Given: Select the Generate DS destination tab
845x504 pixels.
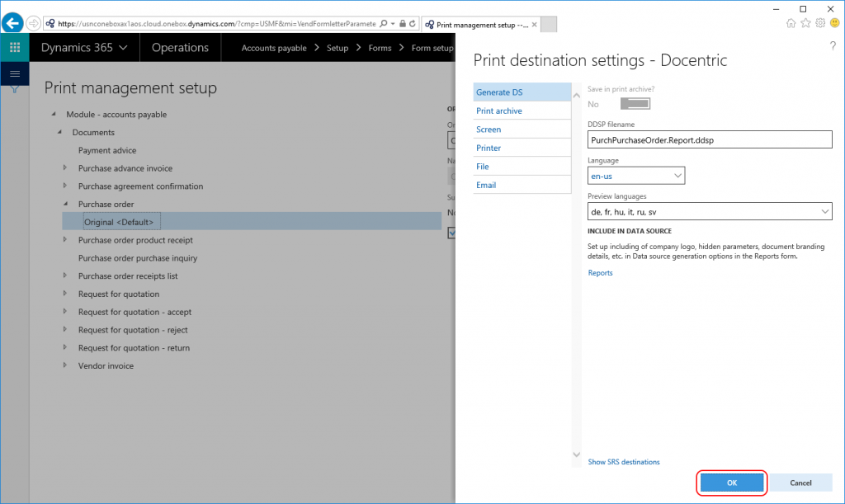Looking at the screenshot, I should tap(522, 92).
